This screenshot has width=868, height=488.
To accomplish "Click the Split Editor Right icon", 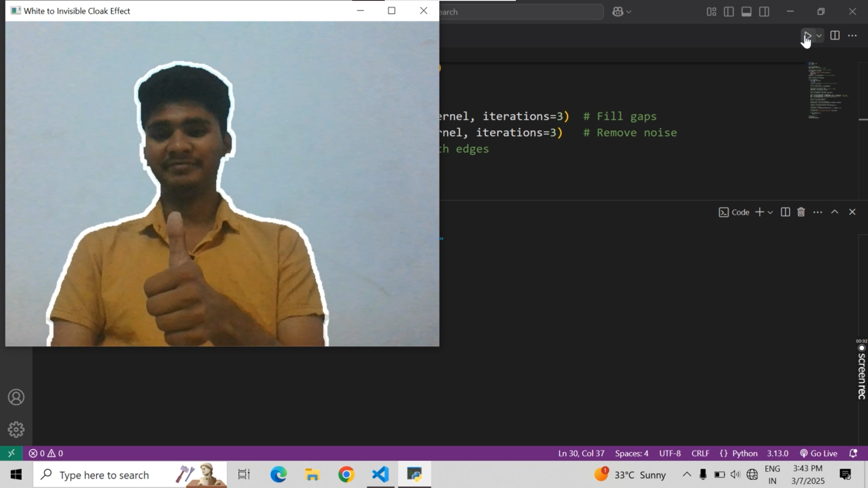I will (835, 36).
